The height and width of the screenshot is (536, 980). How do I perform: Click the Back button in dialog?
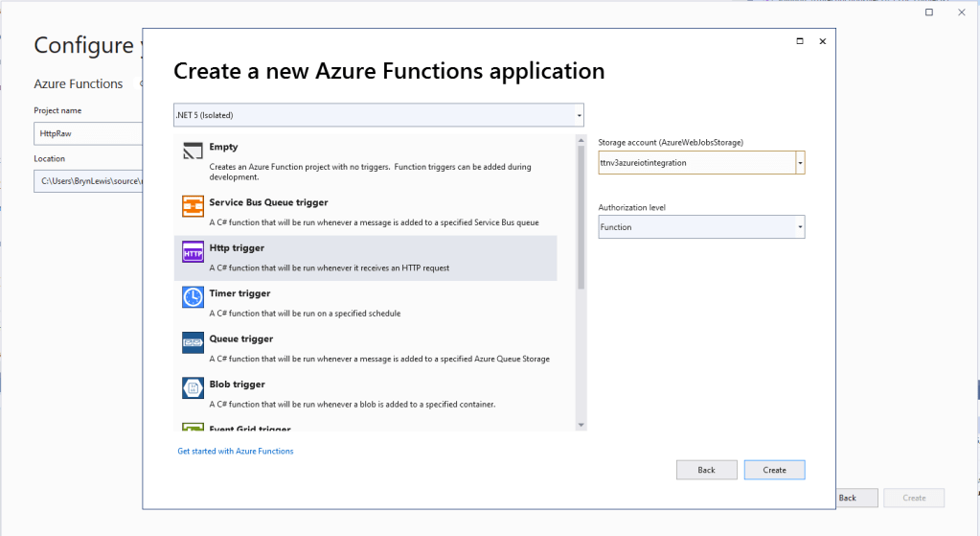[x=706, y=470]
